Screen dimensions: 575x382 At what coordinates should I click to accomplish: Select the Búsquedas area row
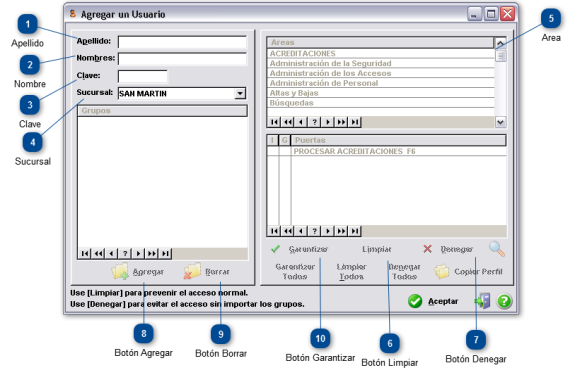click(x=381, y=103)
